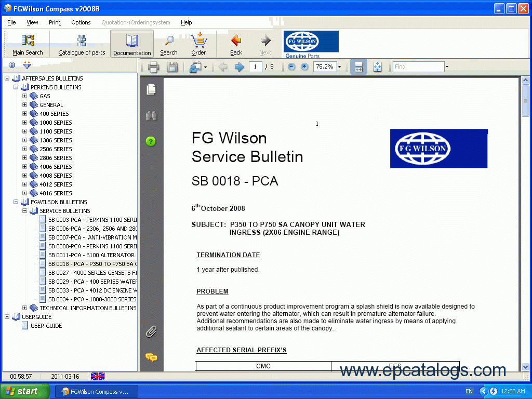The height and width of the screenshot is (399, 532).
Task: Collapse the FGWILSON BULLETINS node
Action: (x=16, y=202)
